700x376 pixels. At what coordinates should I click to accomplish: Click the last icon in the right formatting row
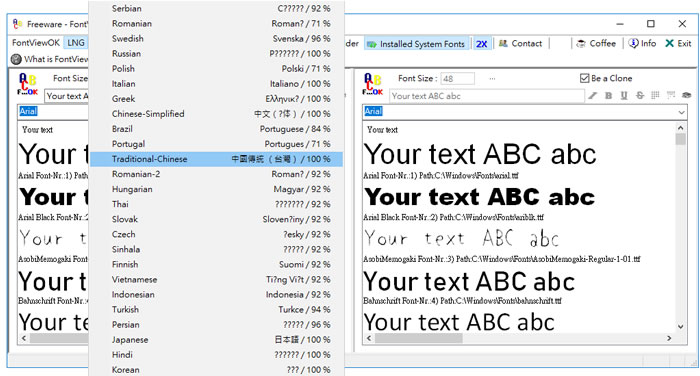coord(686,95)
